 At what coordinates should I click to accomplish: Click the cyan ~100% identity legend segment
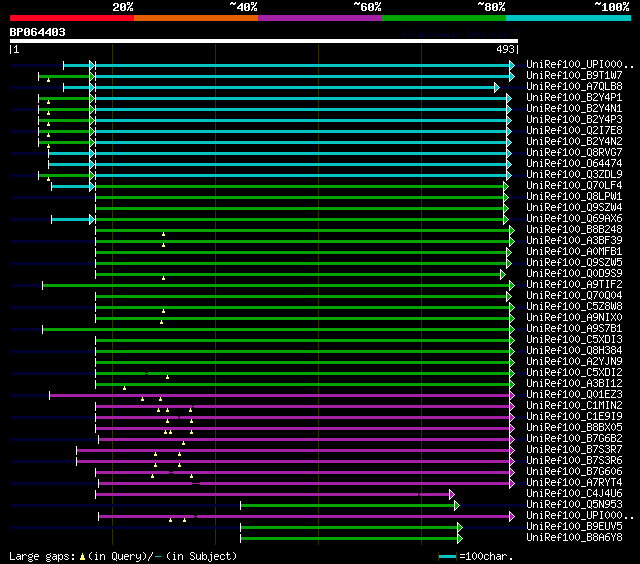(568, 18)
